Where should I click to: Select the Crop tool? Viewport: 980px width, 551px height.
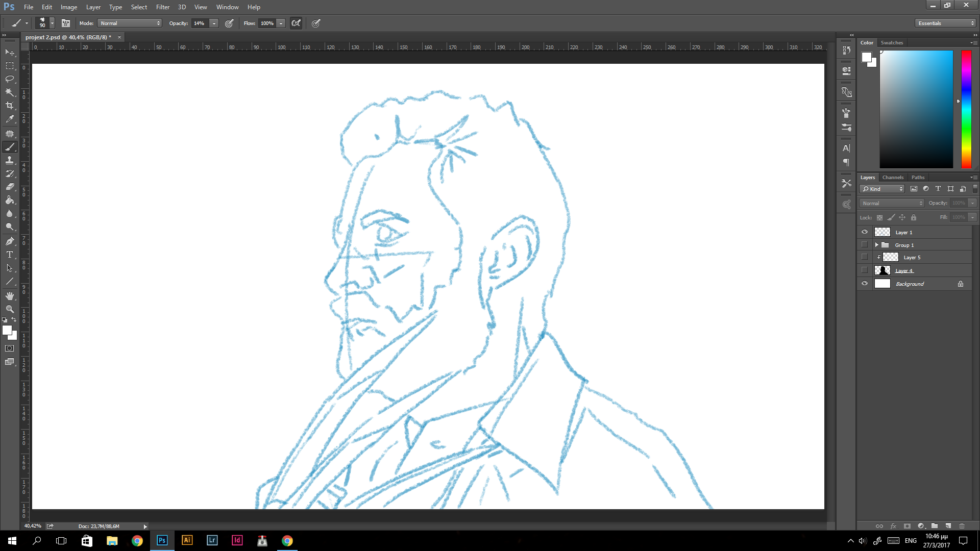point(10,106)
